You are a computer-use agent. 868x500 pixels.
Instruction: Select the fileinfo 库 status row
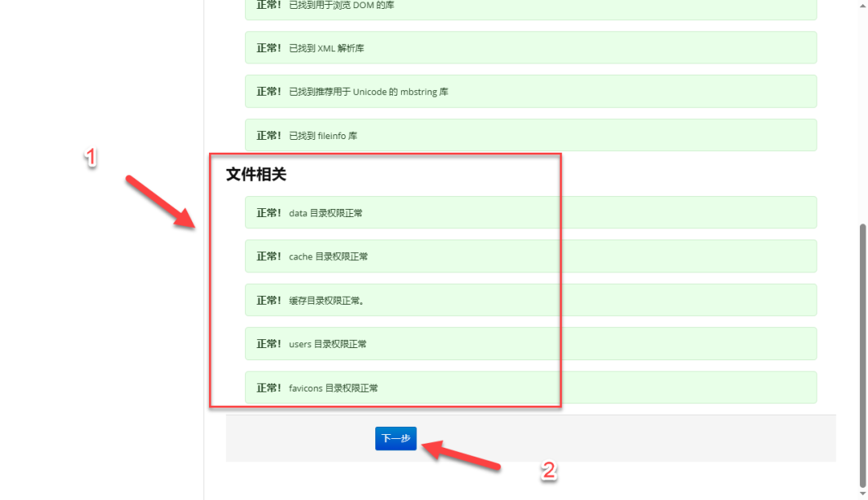pyautogui.click(x=530, y=135)
